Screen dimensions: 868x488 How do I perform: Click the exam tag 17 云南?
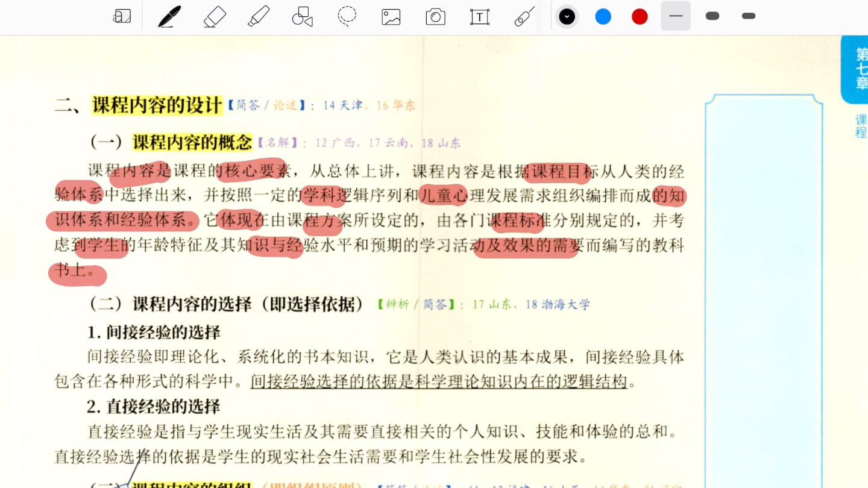click(x=388, y=143)
